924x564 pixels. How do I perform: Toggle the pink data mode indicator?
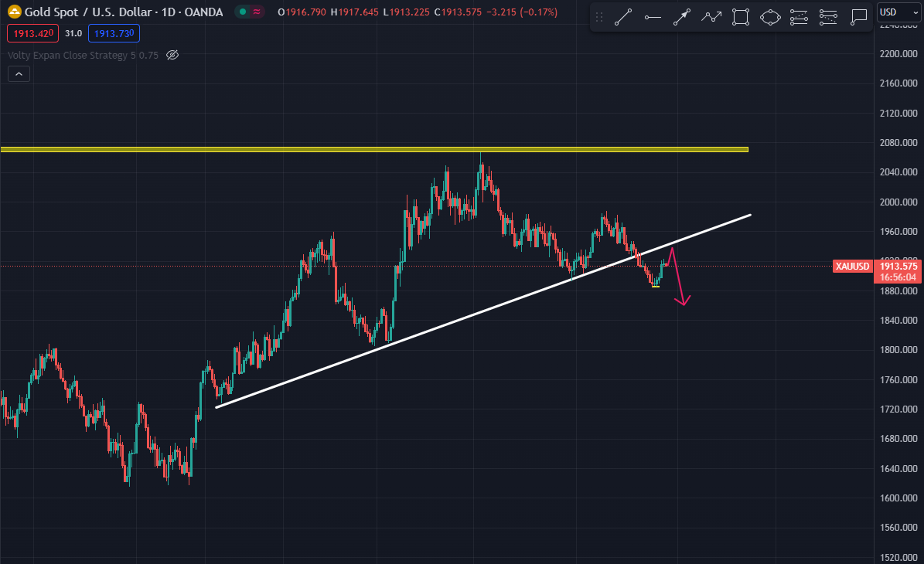point(257,12)
